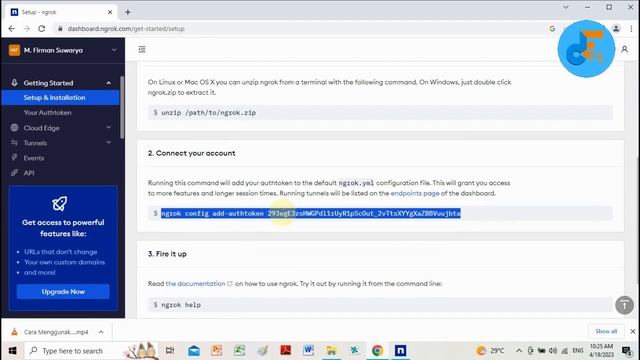Open Task View on the taskbar
The image size is (640, 360).
(x=170, y=350)
